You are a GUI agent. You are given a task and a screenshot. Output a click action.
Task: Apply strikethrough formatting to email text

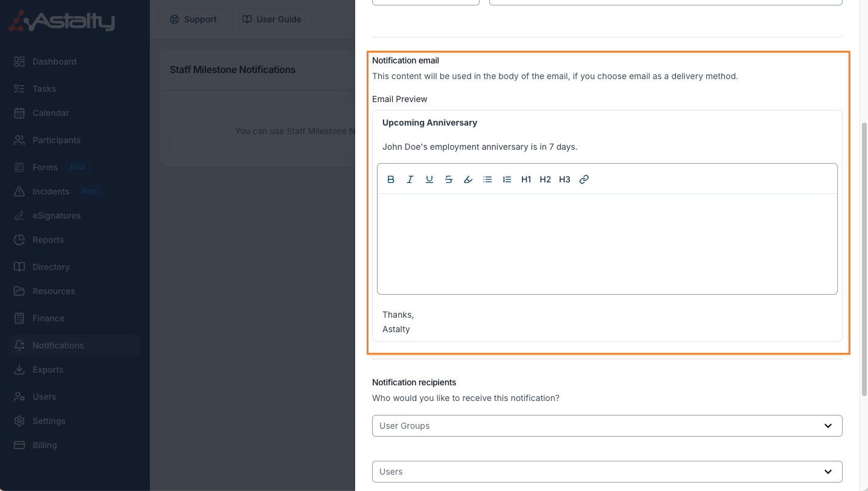[x=449, y=179]
